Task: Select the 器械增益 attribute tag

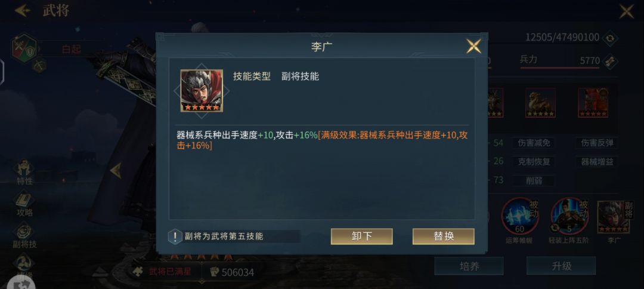Action: (597, 162)
